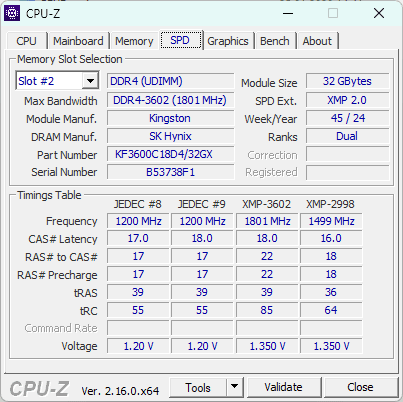The width and height of the screenshot is (403, 402).
Task: Click the empty Correction field
Action: (347, 154)
